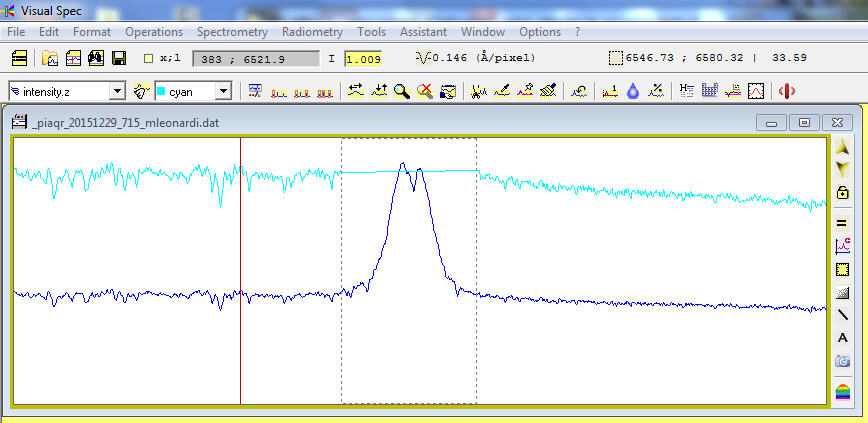This screenshot has height=423, width=868.
Task: Click the percent division spectrum icon
Action: (656, 91)
